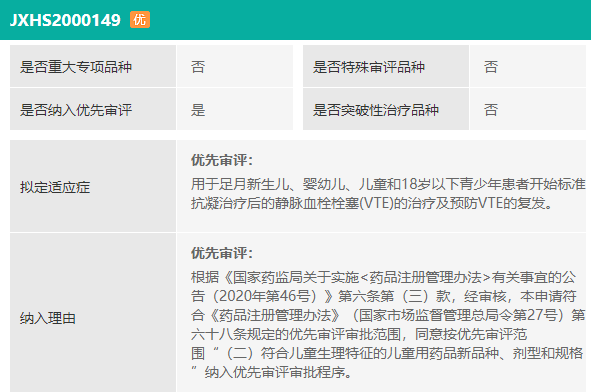
Task: Select the 优先审评: heading in the 拟定适应症 row
Action: coord(222,160)
